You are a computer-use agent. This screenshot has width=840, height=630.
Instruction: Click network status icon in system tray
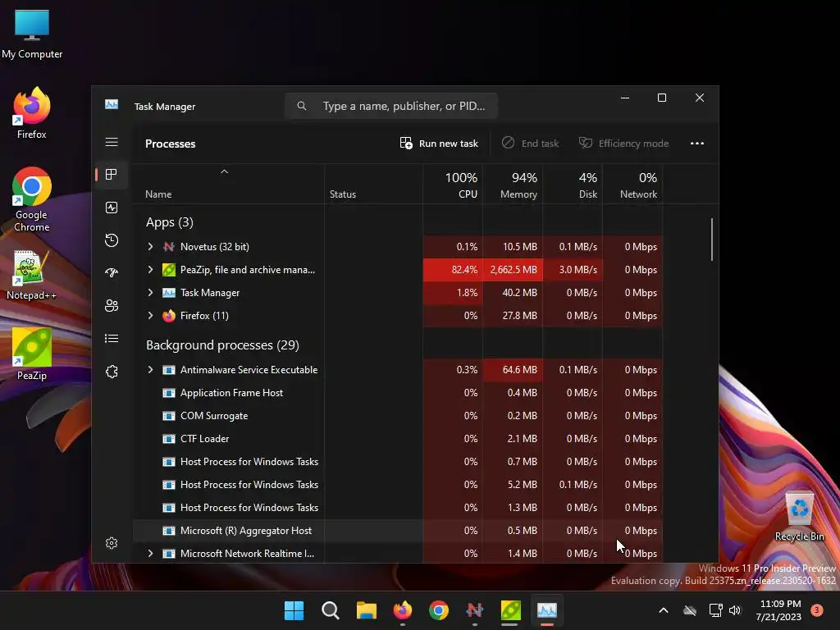[x=715, y=610]
